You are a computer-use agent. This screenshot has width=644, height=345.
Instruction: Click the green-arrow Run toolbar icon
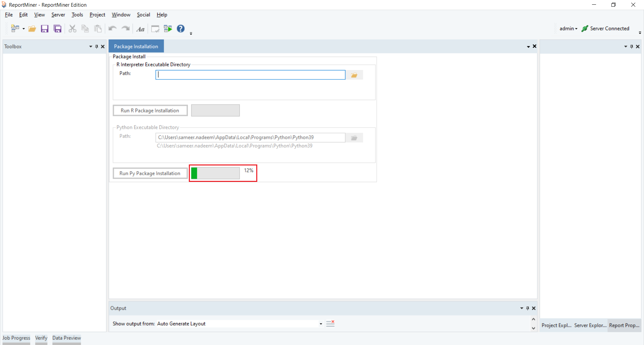(x=168, y=29)
